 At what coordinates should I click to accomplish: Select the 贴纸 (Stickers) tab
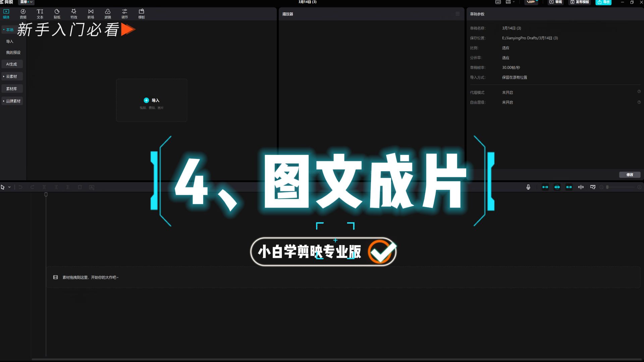point(57,14)
